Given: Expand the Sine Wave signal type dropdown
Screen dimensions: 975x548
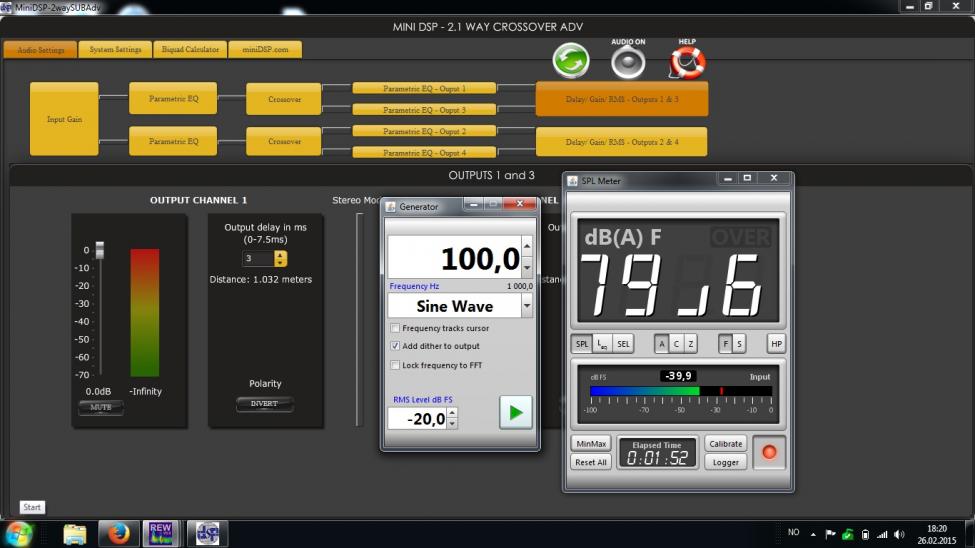Looking at the screenshot, I should coord(527,306).
